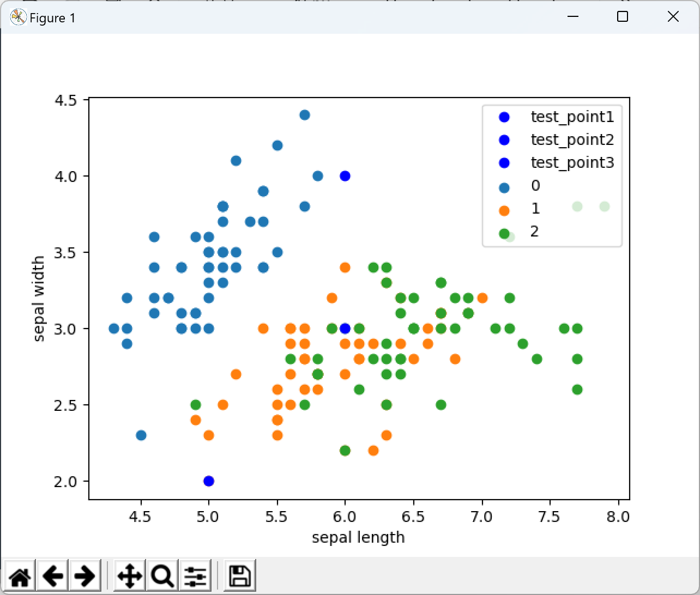Screen dimensions: 700x595
Task: Reset view with the Home tool
Action: [x=20, y=575]
